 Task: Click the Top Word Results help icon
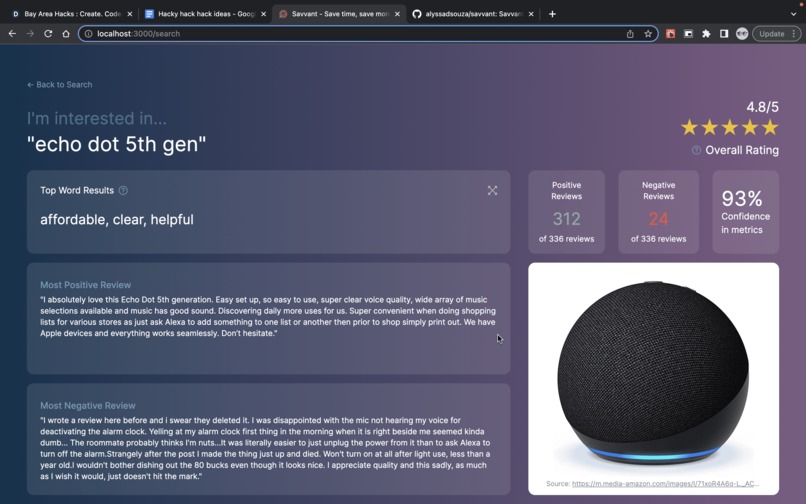(123, 190)
